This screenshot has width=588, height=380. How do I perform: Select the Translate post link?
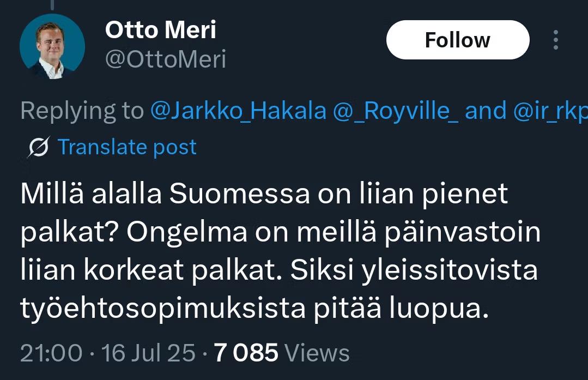tap(127, 147)
